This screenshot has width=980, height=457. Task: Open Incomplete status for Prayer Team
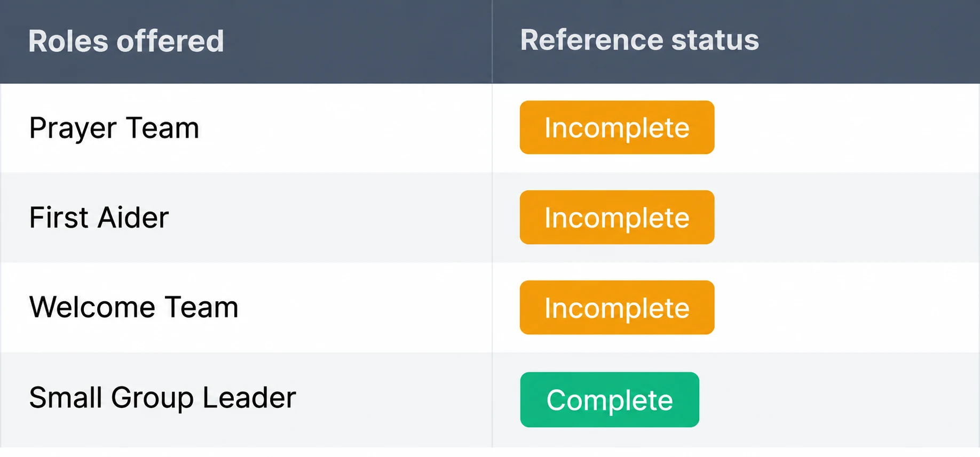(617, 127)
